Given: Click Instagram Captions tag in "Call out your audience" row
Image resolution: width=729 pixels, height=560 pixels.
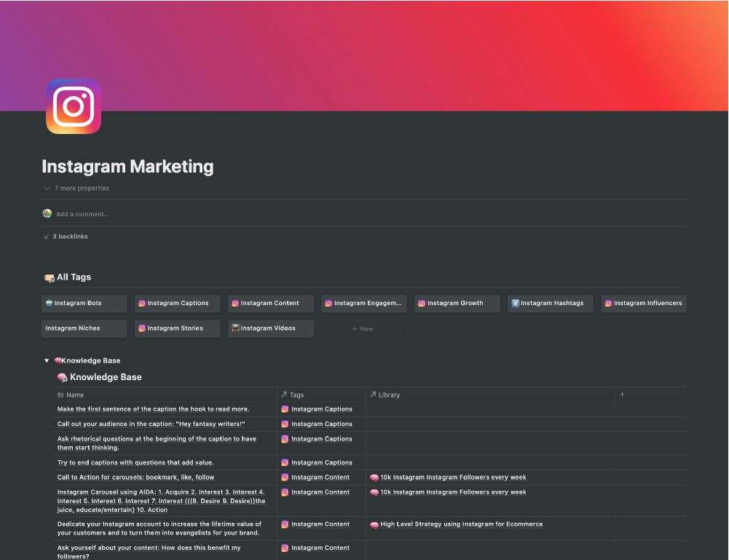Looking at the screenshot, I should pyautogui.click(x=317, y=424).
